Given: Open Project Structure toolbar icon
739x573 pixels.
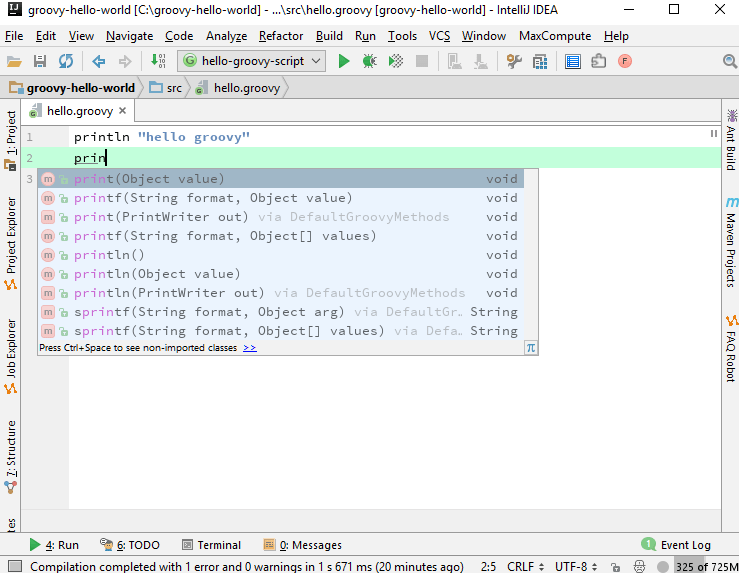Looking at the screenshot, I should point(540,61).
